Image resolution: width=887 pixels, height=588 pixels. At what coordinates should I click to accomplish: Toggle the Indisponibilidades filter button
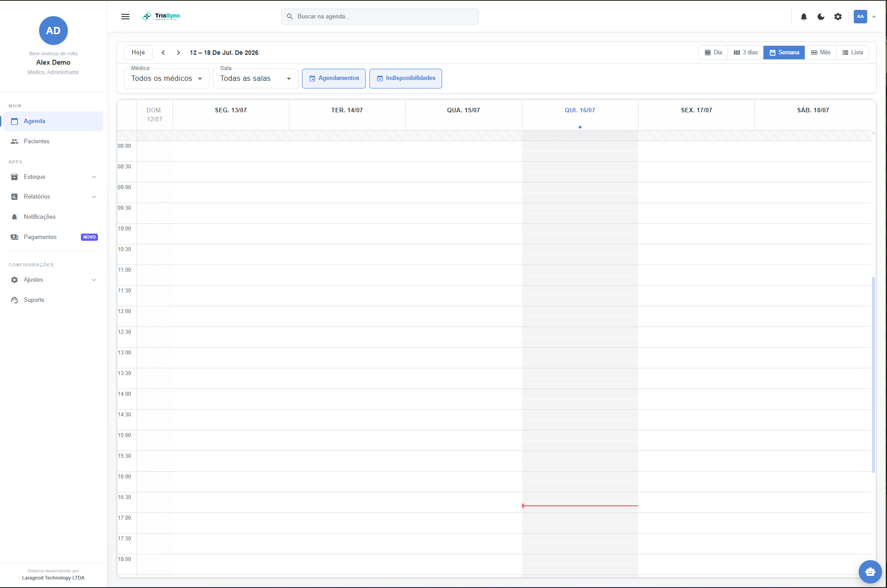click(x=406, y=79)
